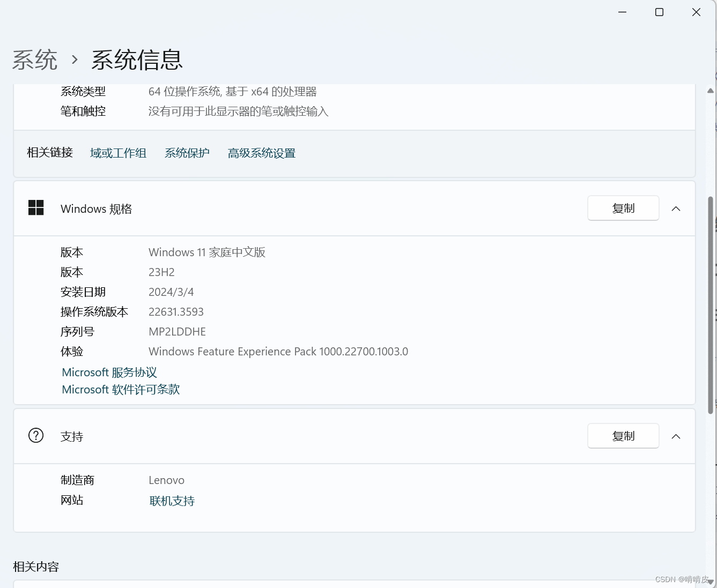
Task: Click the 体验 label
Action: tap(72, 352)
